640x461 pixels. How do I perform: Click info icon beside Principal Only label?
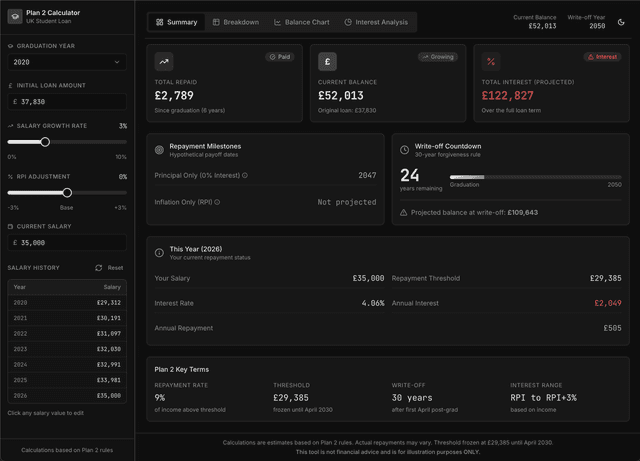tap(245, 176)
